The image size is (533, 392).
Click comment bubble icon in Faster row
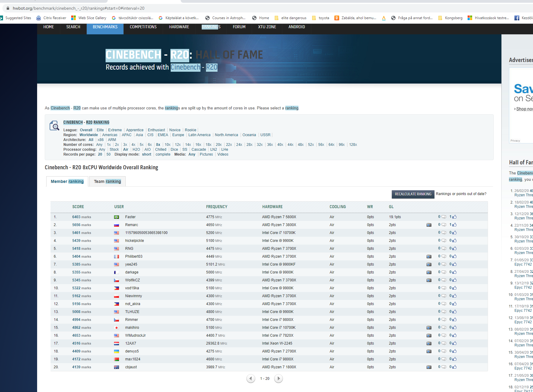444,217
